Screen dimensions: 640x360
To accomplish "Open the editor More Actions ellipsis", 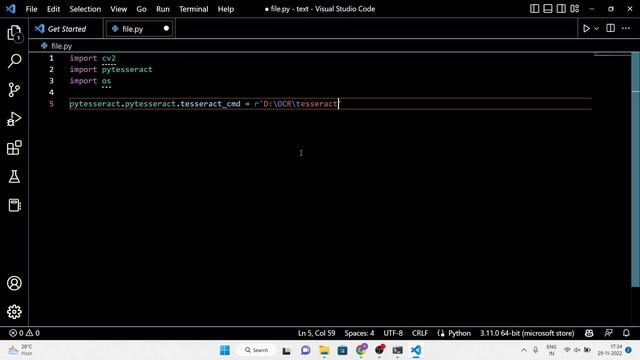I will coord(626,28).
